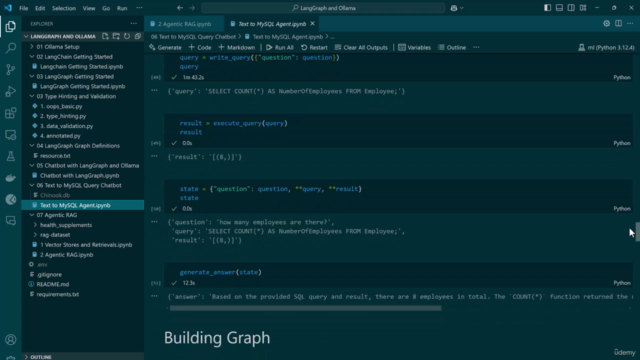Open output actions for execute_query result

pyautogui.click(x=154, y=156)
